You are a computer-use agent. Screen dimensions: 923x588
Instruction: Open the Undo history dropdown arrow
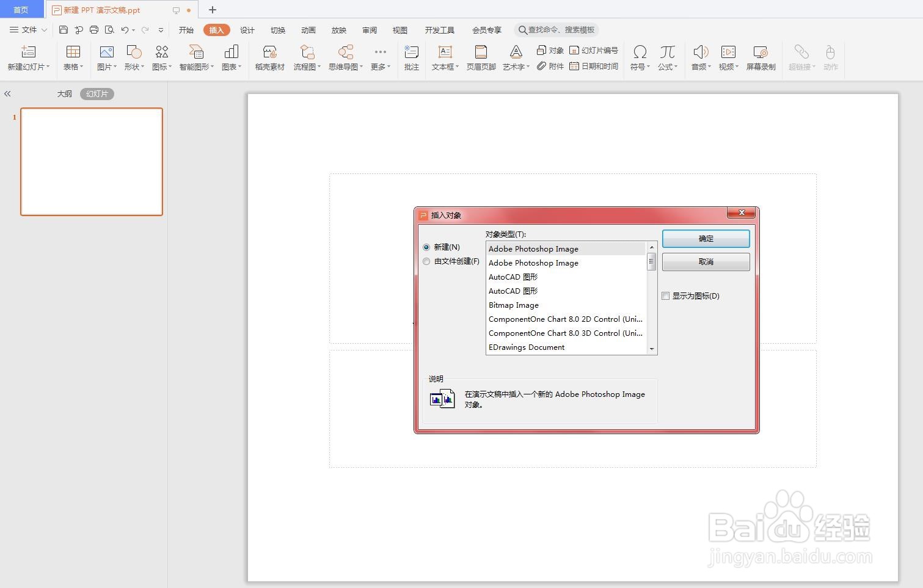133,30
